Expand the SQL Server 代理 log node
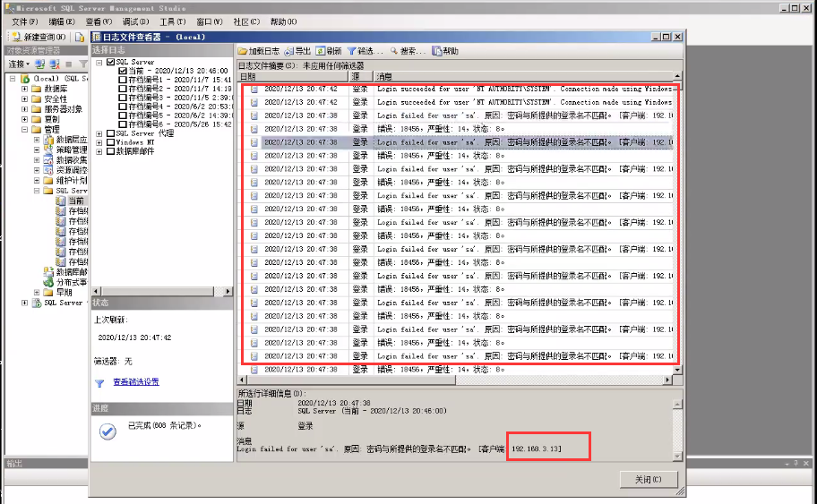 point(99,133)
